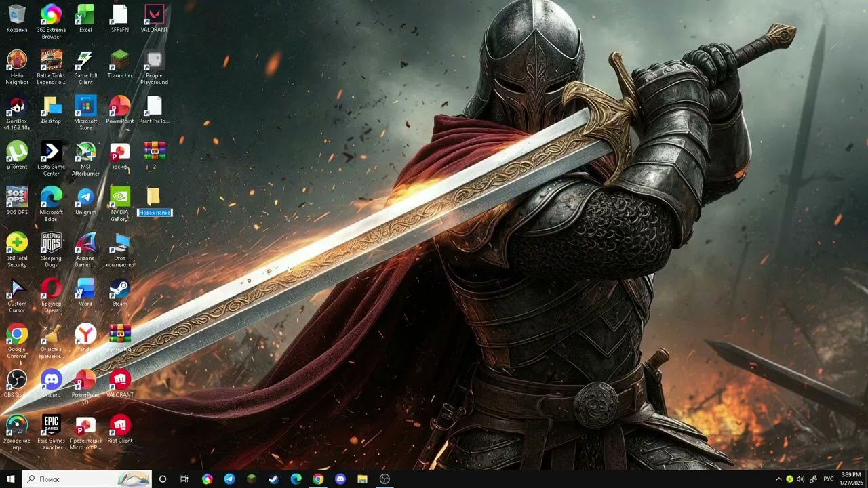Expand the hidden system tray icons
This screenshot has width=868, height=488.
778,479
